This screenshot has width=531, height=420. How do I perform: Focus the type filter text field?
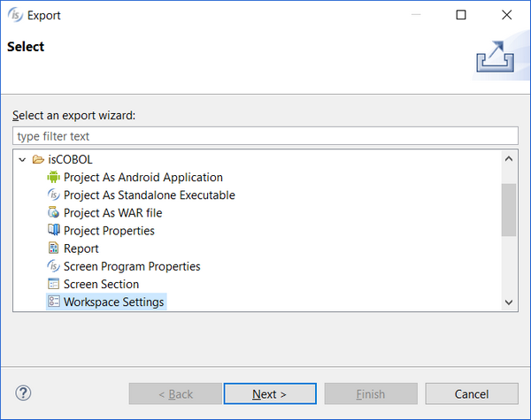[265, 136]
